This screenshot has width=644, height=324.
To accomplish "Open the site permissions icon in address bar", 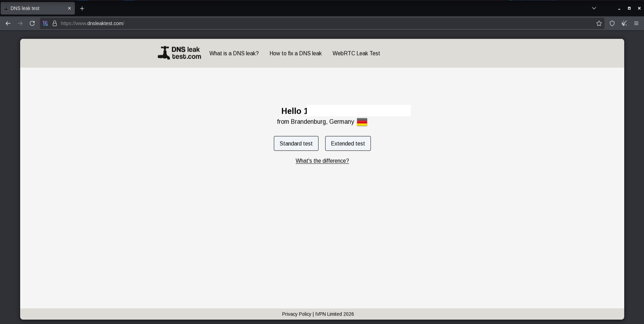I will [x=45, y=23].
